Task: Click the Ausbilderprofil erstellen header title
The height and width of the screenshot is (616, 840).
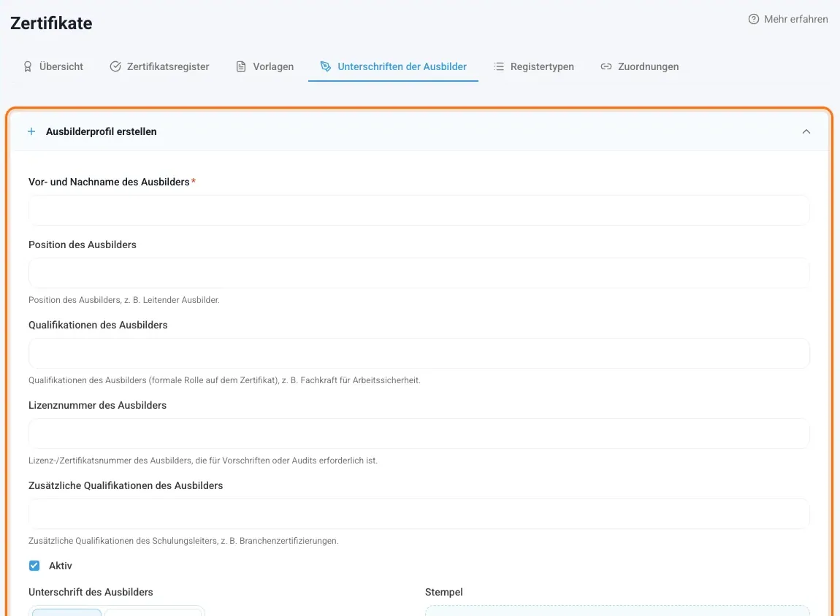Action: click(x=102, y=131)
